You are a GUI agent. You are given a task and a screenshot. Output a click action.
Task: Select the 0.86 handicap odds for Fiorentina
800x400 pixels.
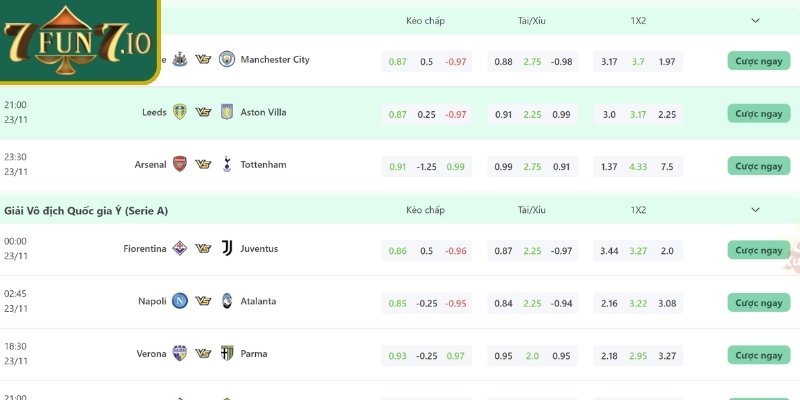point(398,250)
